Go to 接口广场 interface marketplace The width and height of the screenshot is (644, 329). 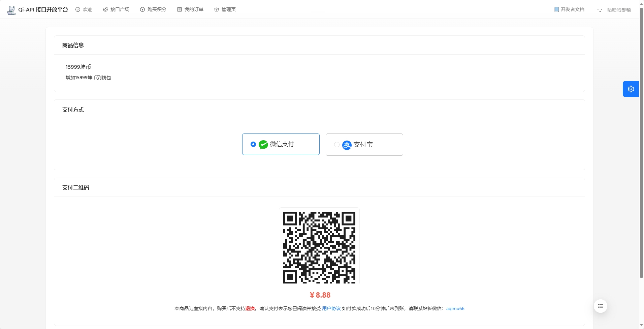tap(116, 9)
